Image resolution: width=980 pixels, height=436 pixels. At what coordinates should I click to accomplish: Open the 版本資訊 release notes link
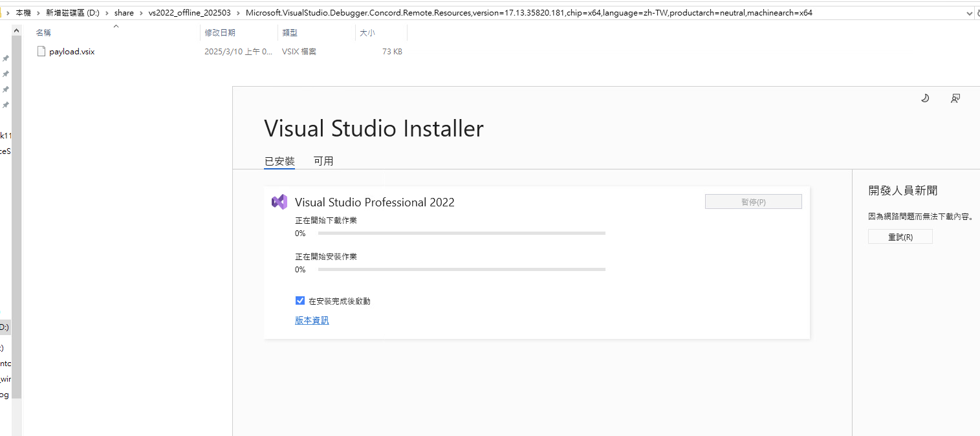click(312, 320)
